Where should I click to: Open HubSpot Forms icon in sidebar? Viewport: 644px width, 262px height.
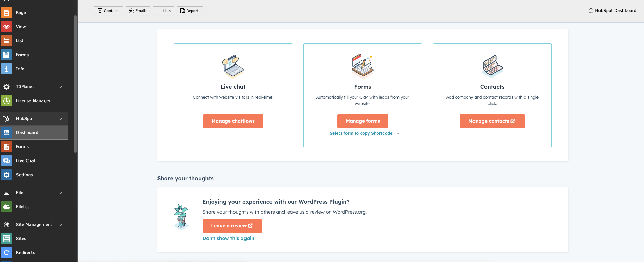coord(7,147)
